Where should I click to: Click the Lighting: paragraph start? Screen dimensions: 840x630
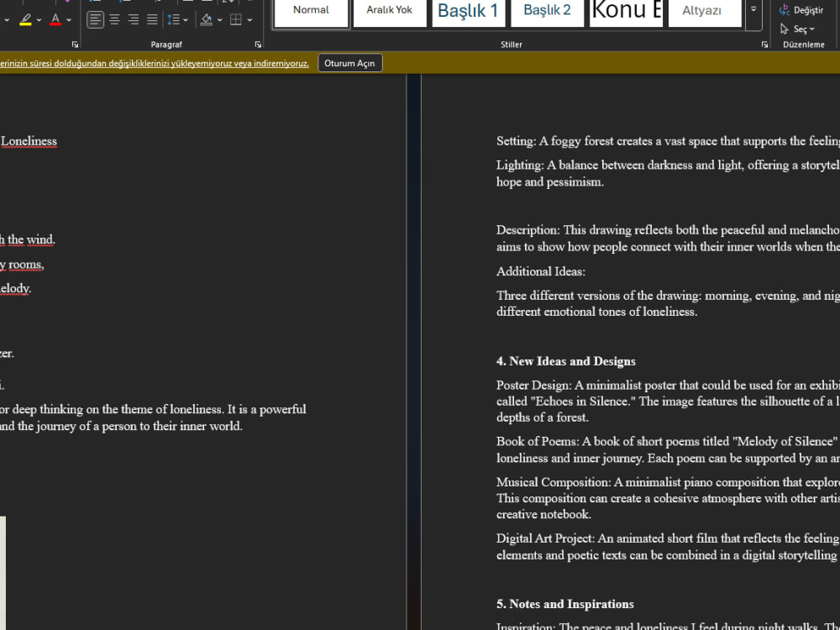(519, 165)
